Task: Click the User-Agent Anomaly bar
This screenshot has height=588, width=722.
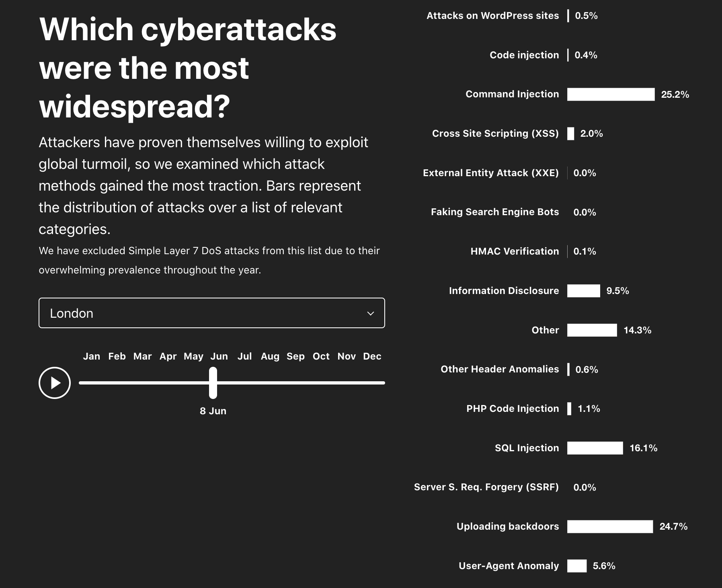Action: point(577,566)
